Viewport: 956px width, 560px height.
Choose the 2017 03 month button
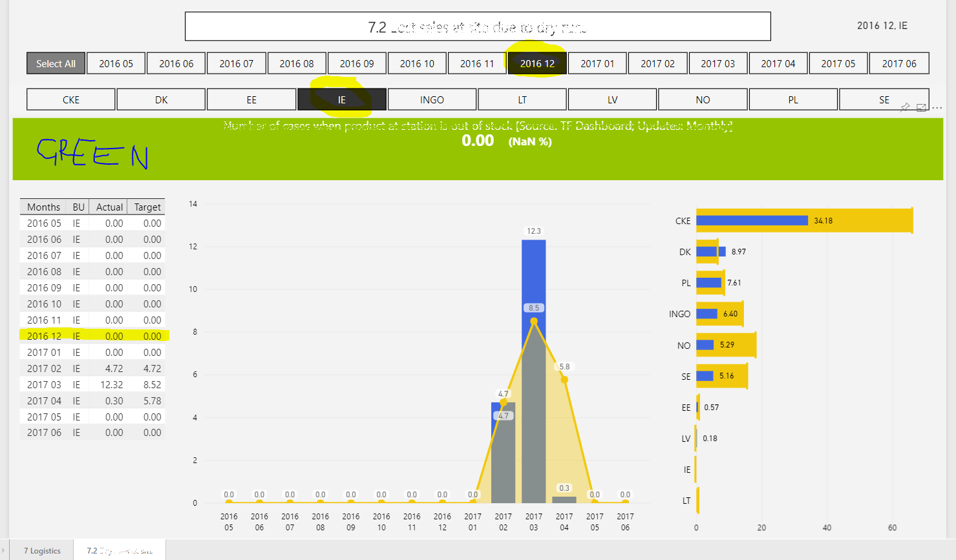[718, 63]
